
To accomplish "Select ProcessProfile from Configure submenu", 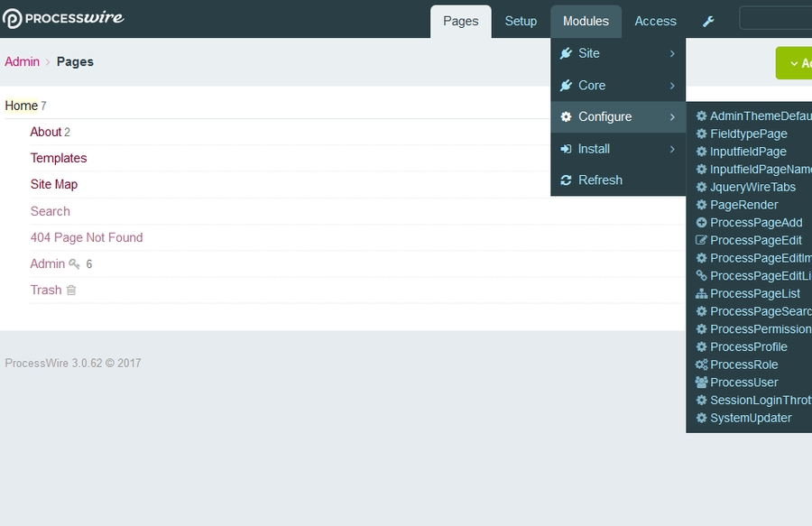I will pos(748,347).
